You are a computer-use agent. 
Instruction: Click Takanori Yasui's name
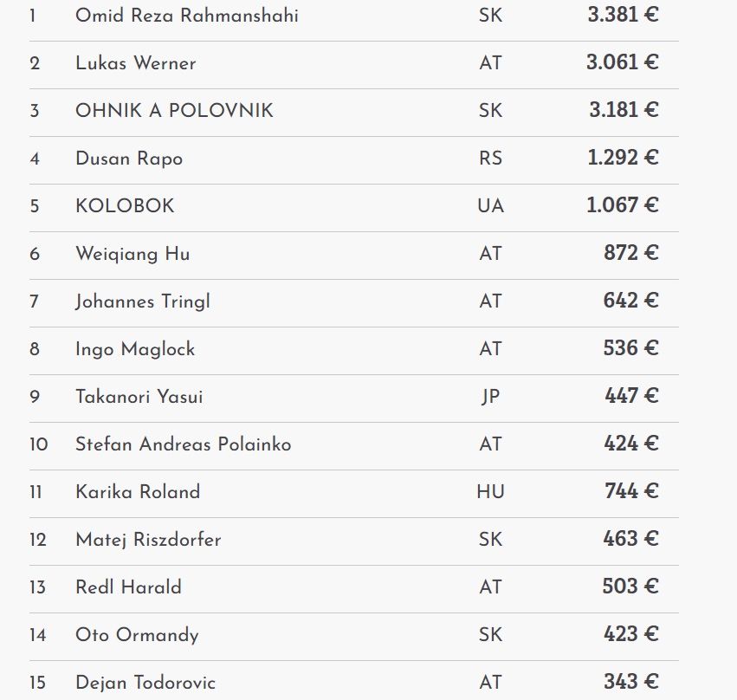(x=139, y=397)
